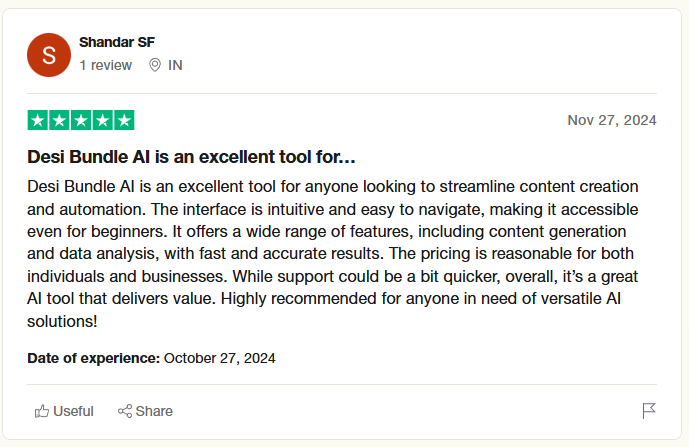Report the review with the flag icon
Viewport: 689px width, 447px height.
click(649, 411)
